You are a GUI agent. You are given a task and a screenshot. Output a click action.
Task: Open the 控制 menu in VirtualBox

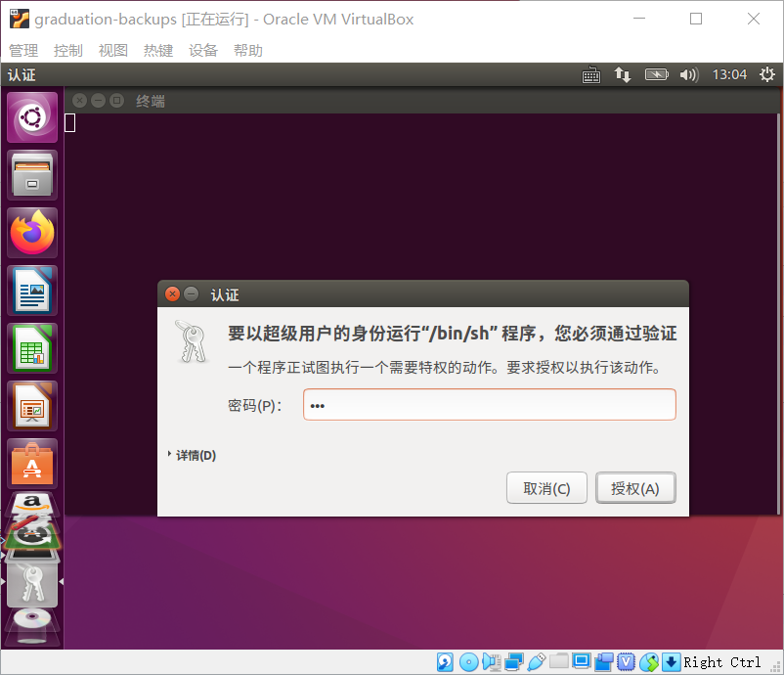(x=68, y=50)
